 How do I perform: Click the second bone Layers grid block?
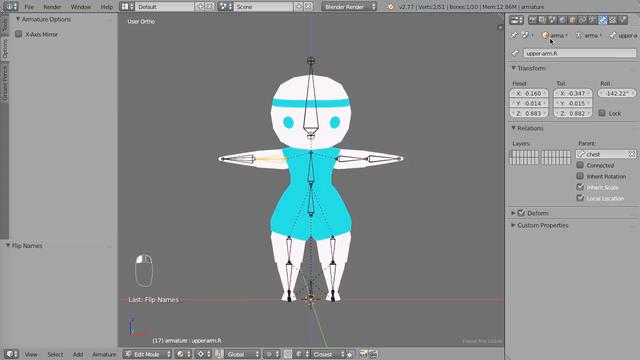tap(556, 157)
